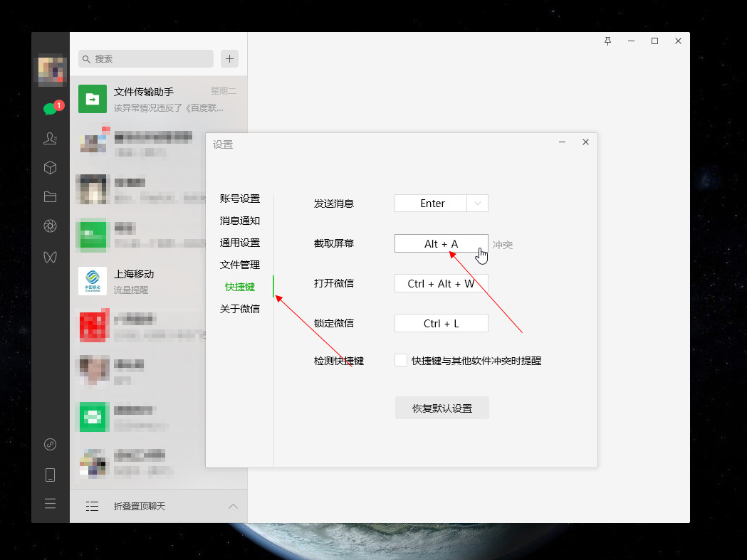Screen dimensions: 747x560
Task: Click the 恢复默认设置 button
Action: [442, 408]
